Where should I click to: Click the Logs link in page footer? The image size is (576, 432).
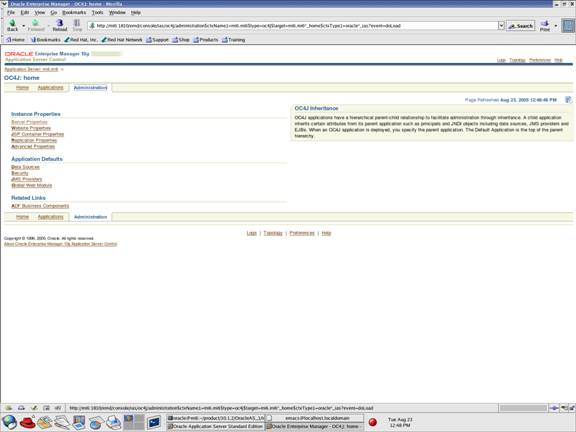(252, 233)
